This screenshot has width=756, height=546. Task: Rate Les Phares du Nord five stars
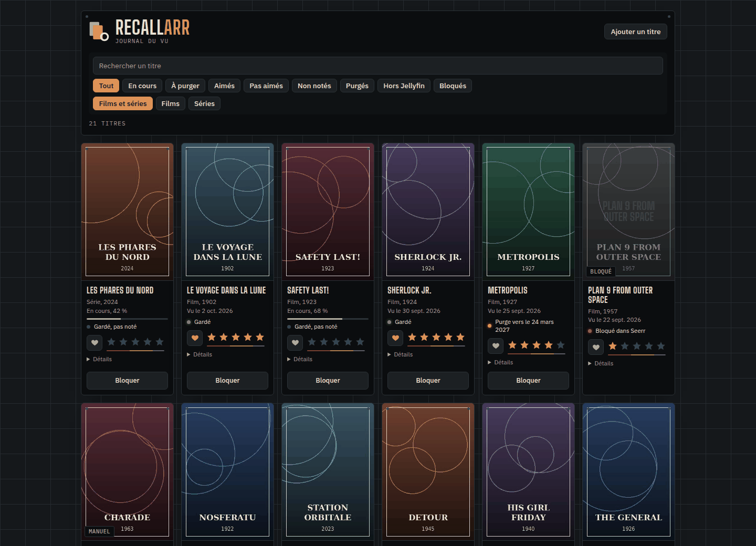tap(160, 342)
